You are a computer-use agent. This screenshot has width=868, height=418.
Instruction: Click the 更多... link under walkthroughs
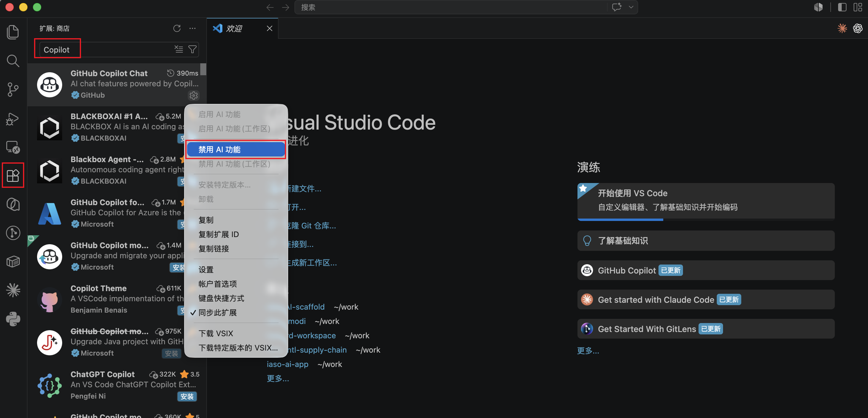[588, 351]
